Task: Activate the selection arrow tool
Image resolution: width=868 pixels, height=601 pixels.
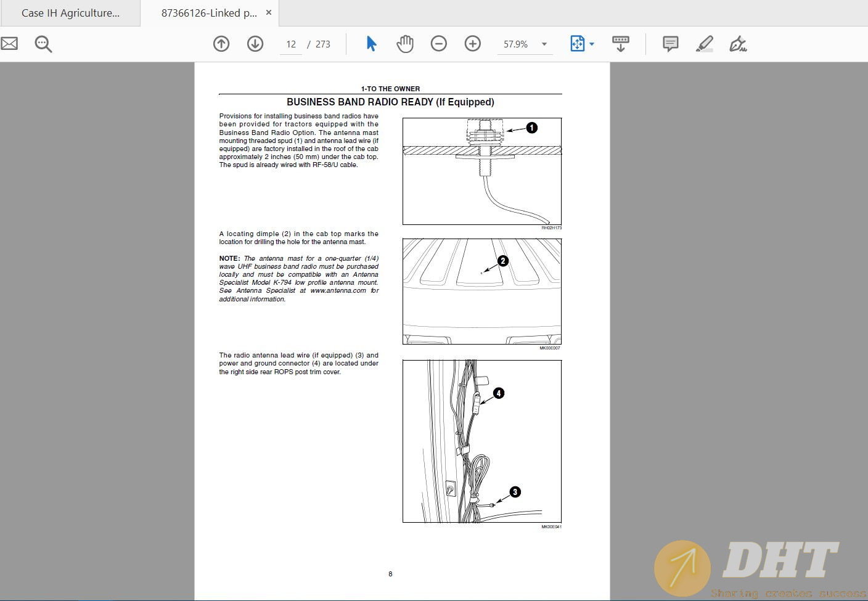Action: pyautogui.click(x=371, y=44)
